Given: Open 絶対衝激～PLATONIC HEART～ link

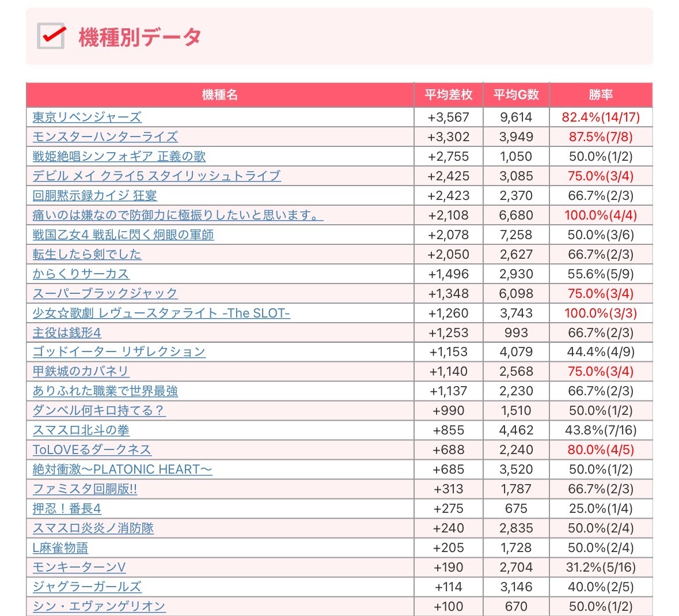Looking at the screenshot, I should click(x=123, y=469).
